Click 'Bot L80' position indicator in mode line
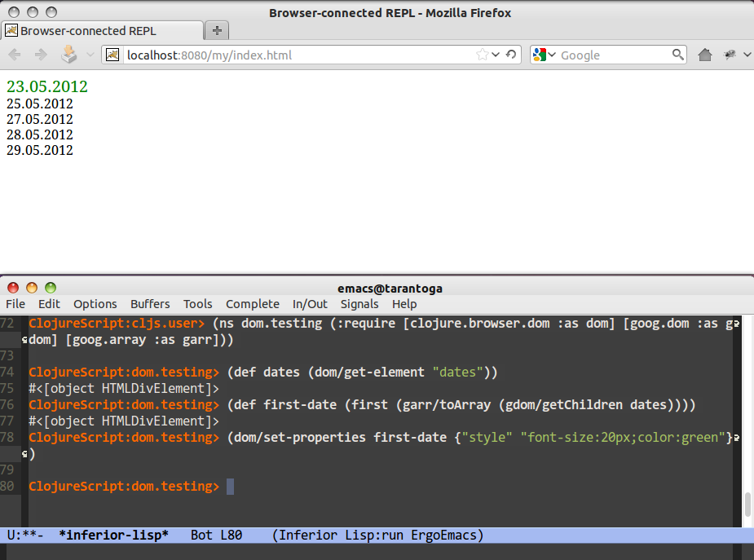Screen dimensions: 754x560 point(216,535)
